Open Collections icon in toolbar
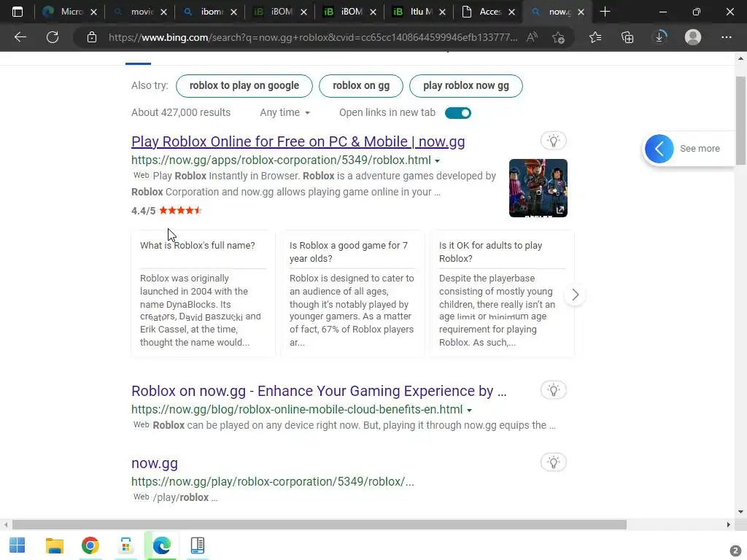 click(x=627, y=37)
